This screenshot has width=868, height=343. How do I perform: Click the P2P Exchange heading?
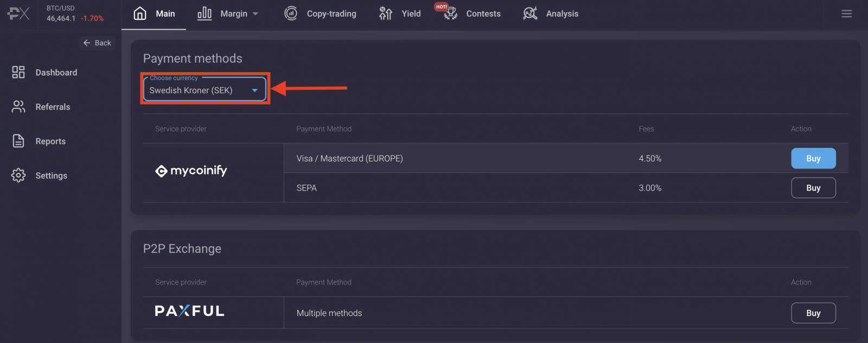pos(182,249)
